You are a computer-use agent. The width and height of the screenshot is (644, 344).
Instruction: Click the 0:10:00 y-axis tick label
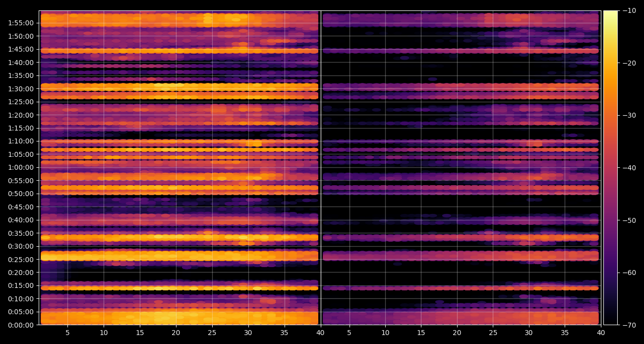pos(22,299)
